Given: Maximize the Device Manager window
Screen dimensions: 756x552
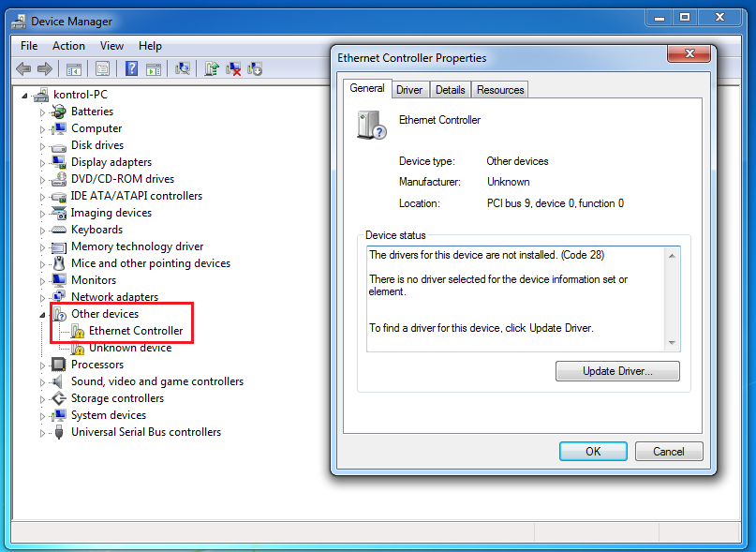Looking at the screenshot, I should pos(685,18).
